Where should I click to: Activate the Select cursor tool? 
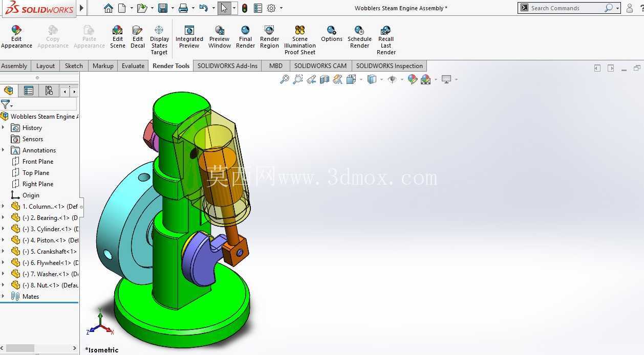(224, 8)
